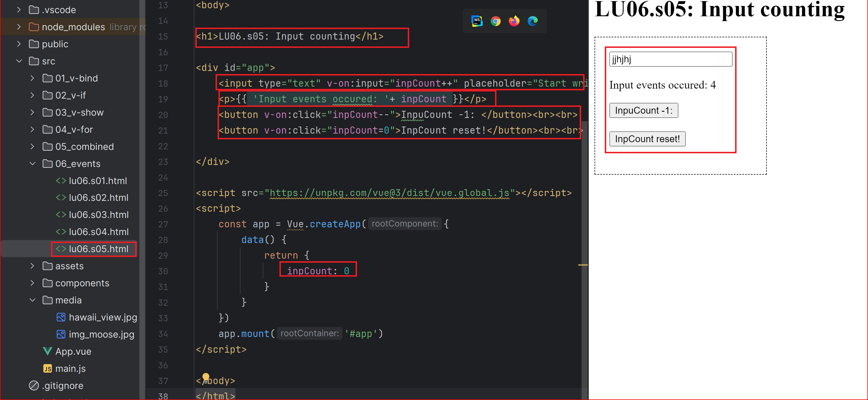868x400 pixels.
Task: Place cursor on 'inpCount: 0' in code
Action: (x=318, y=271)
